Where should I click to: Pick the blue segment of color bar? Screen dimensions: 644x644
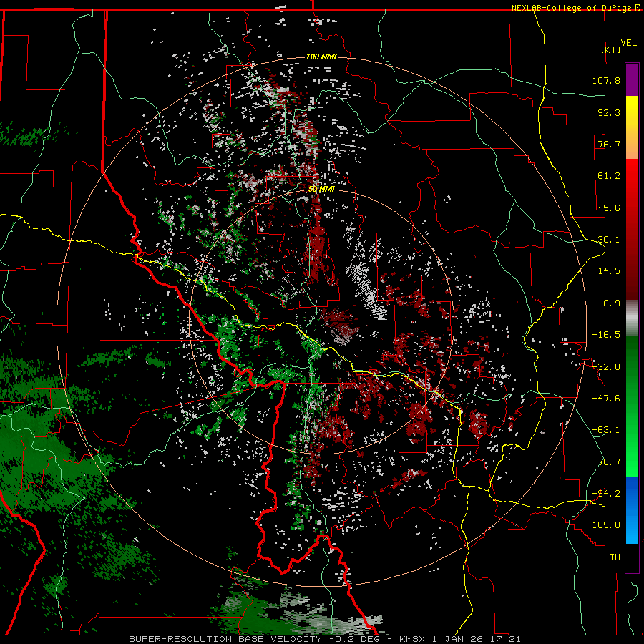coord(632,510)
